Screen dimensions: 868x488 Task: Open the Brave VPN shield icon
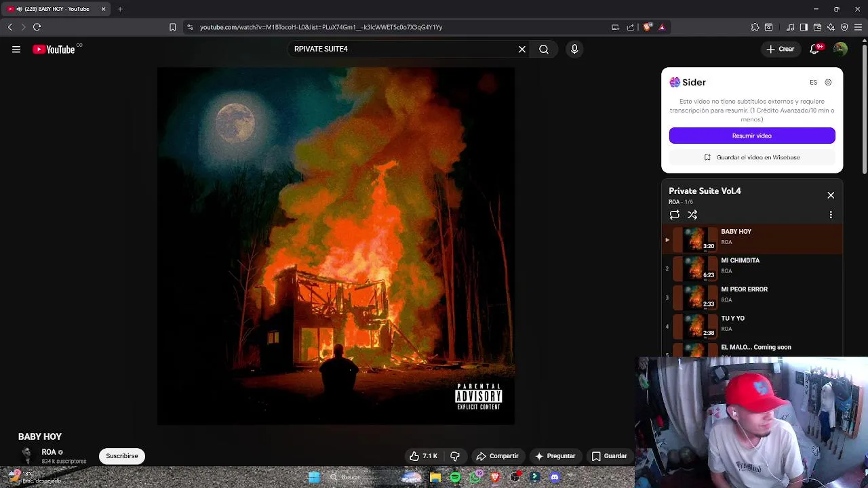point(844,27)
